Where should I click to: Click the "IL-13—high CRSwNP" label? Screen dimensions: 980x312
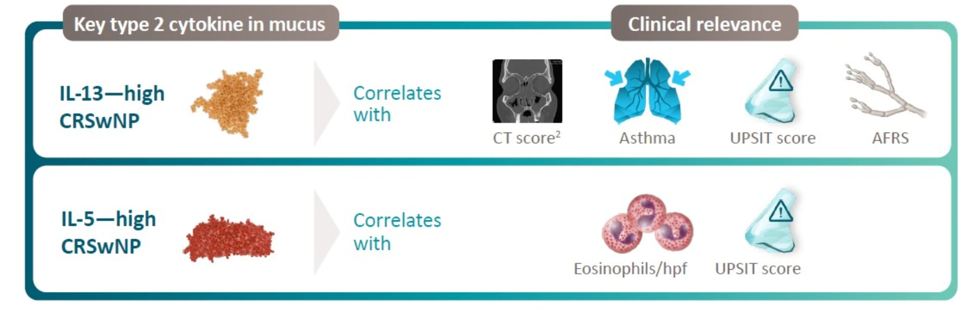coord(112,107)
